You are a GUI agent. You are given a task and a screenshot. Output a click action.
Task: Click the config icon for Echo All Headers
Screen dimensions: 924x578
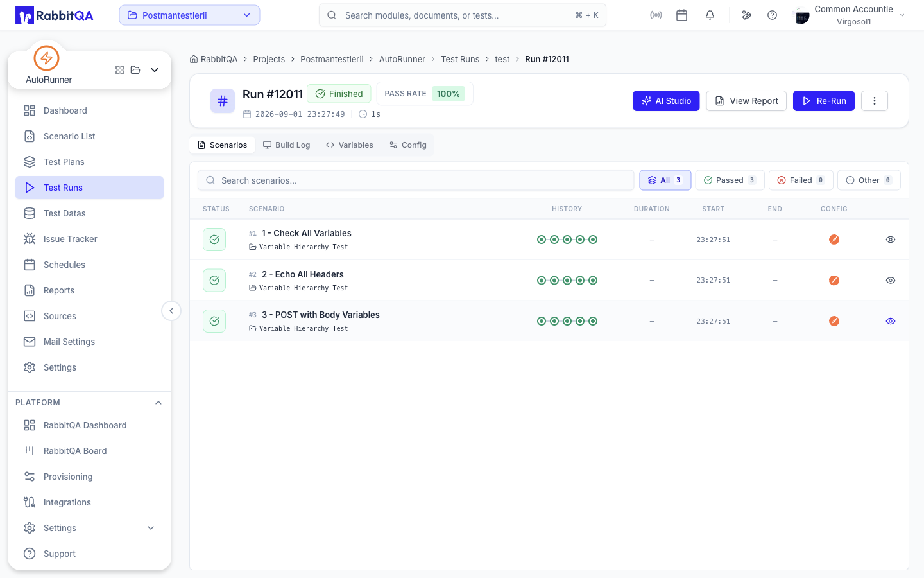pos(834,280)
